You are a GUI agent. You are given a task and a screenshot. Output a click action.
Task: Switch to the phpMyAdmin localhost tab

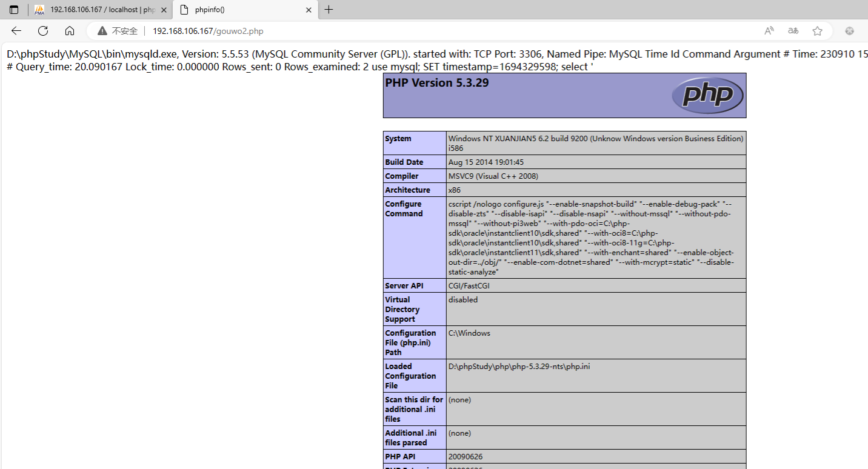click(x=101, y=10)
